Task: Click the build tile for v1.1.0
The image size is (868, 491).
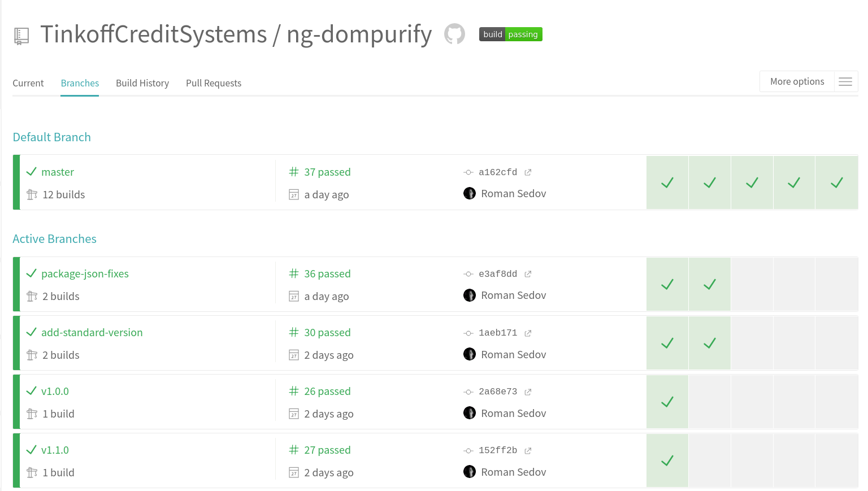Action: coord(667,460)
